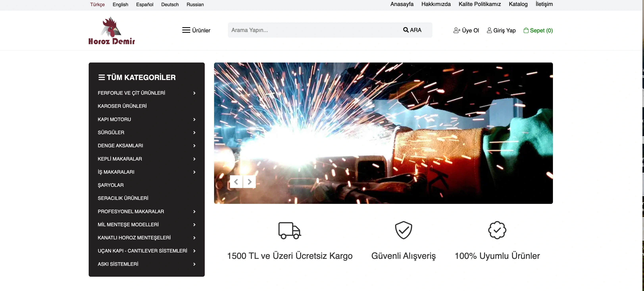The height and width of the screenshot is (291, 644).
Task: Advance to next banner slide
Action: 249,182
